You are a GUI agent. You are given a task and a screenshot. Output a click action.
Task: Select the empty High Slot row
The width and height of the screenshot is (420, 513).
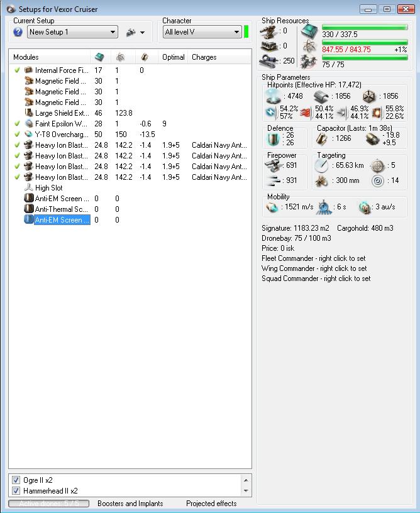coord(130,188)
